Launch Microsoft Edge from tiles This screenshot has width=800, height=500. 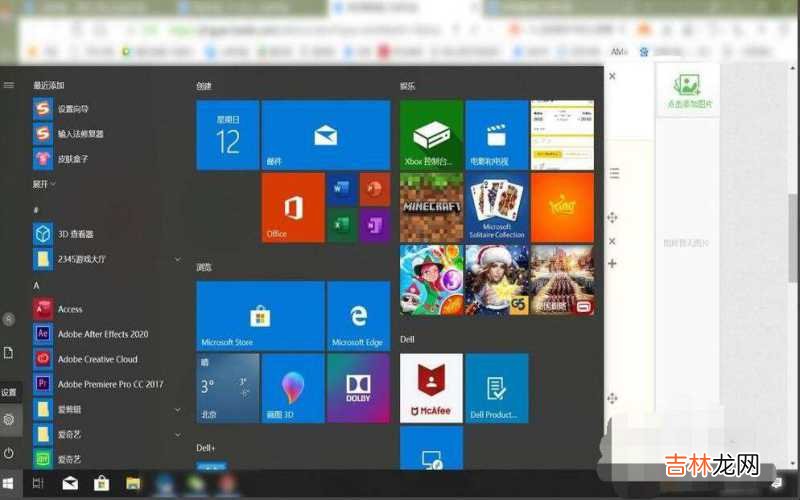coord(358,315)
